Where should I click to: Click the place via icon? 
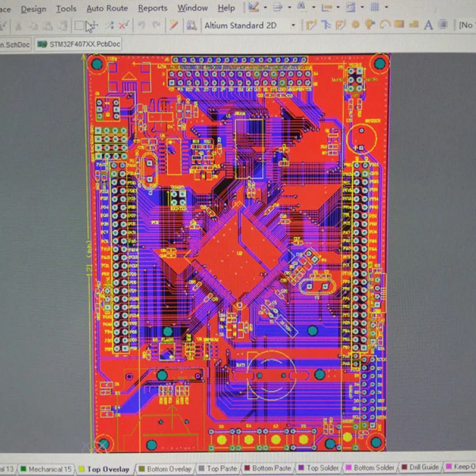pyautogui.click(x=369, y=25)
